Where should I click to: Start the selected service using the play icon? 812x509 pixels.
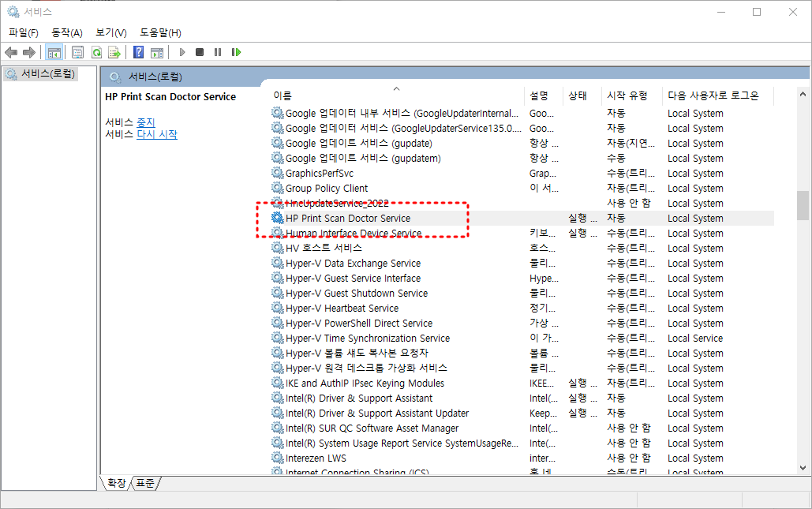point(181,52)
